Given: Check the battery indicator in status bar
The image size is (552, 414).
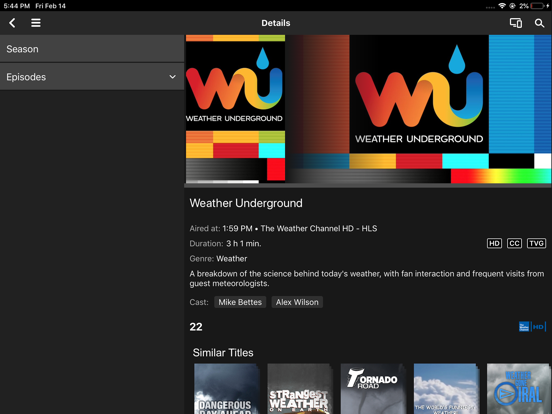Looking at the screenshot, I should (538, 6).
